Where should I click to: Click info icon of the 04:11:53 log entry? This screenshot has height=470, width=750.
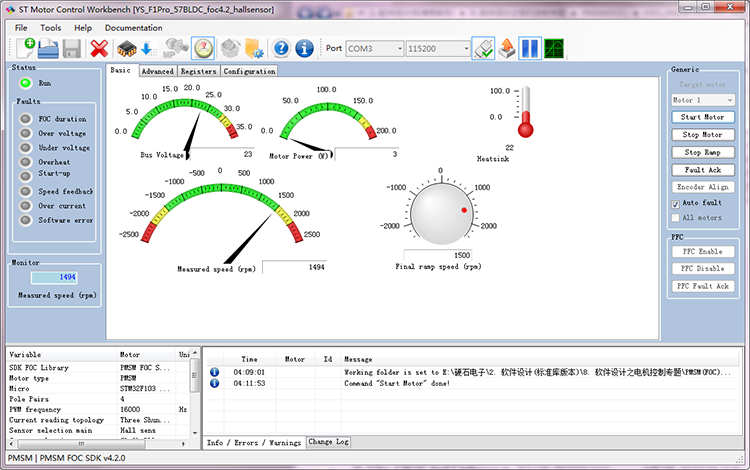[215, 383]
